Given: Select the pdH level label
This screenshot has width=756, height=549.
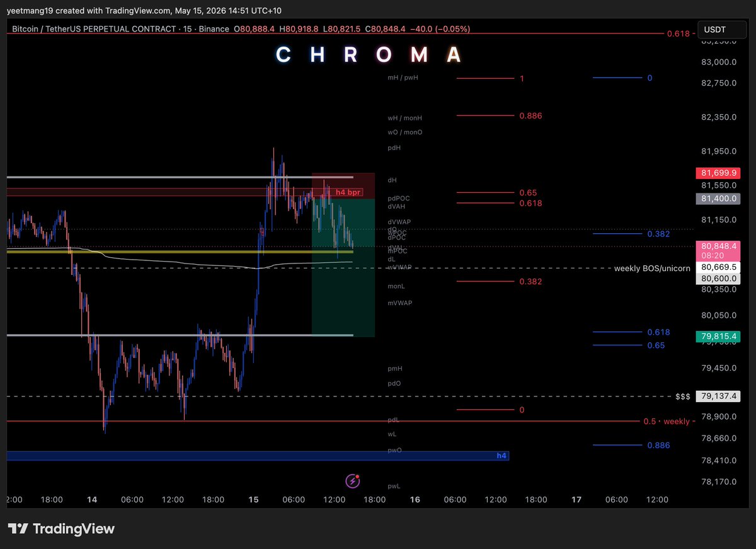Looking at the screenshot, I should click(x=394, y=147).
